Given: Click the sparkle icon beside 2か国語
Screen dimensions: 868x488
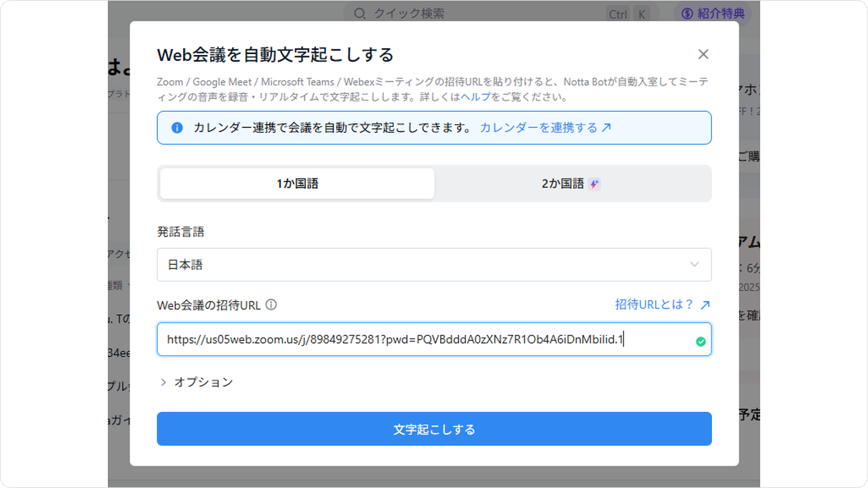Looking at the screenshot, I should [x=595, y=184].
